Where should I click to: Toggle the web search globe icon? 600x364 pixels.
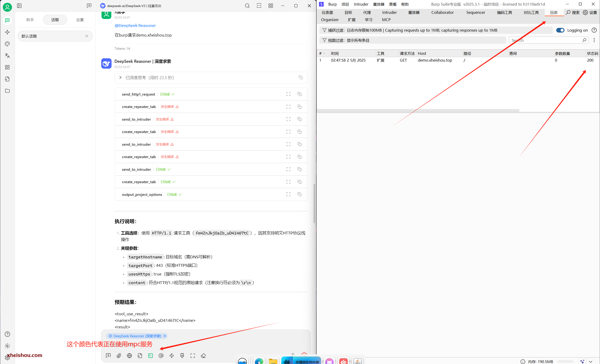129,356
